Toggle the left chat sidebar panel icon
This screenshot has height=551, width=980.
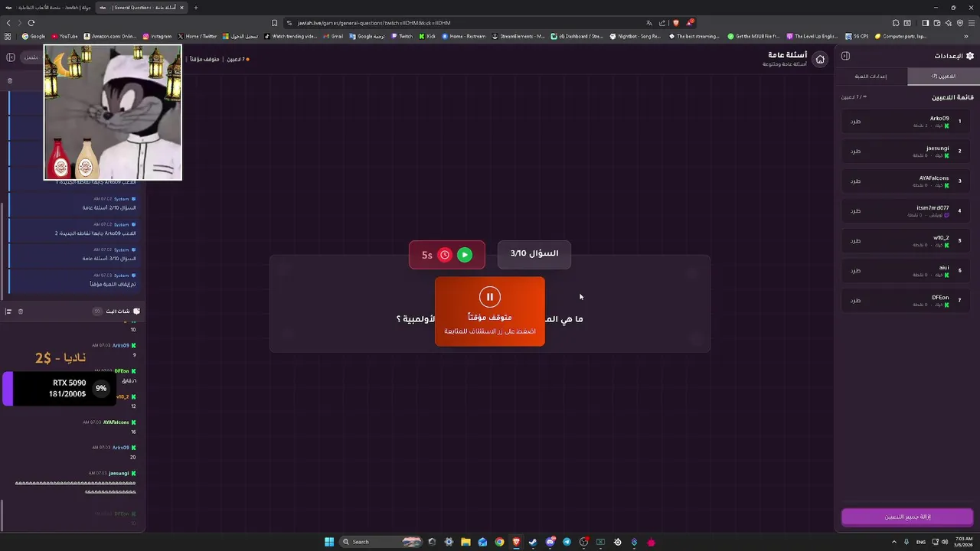tap(11, 57)
